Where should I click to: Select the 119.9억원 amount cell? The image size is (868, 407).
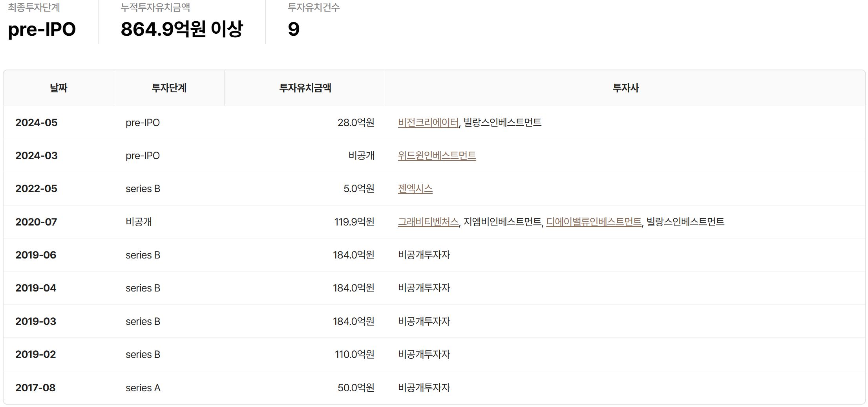354,222
